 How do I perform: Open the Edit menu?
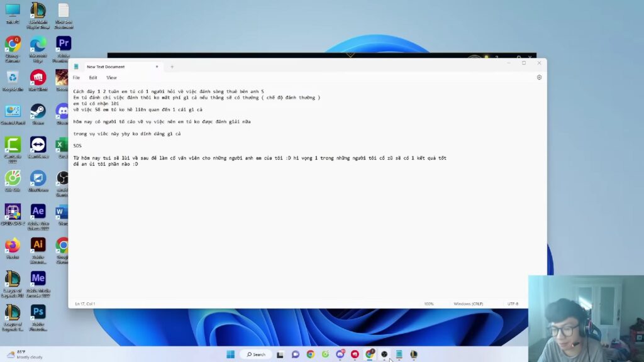[x=93, y=78]
